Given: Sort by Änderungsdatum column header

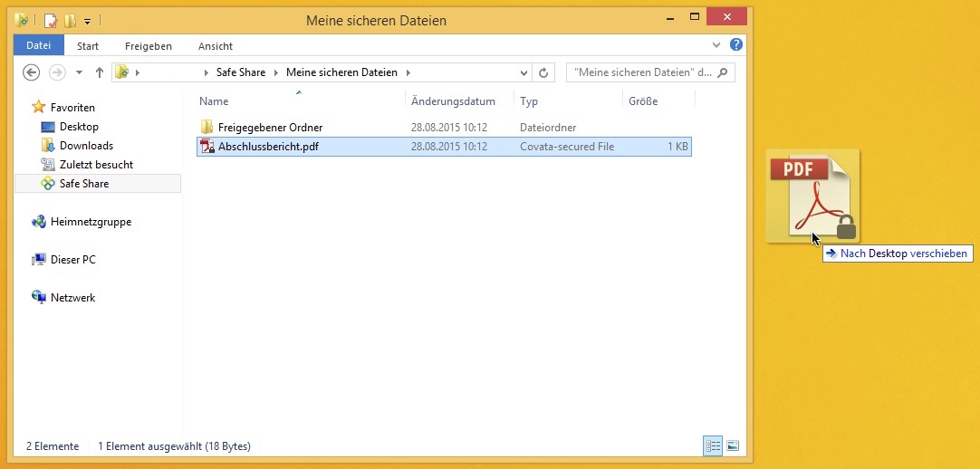Looking at the screenshot, I should [x=453, y=101].
